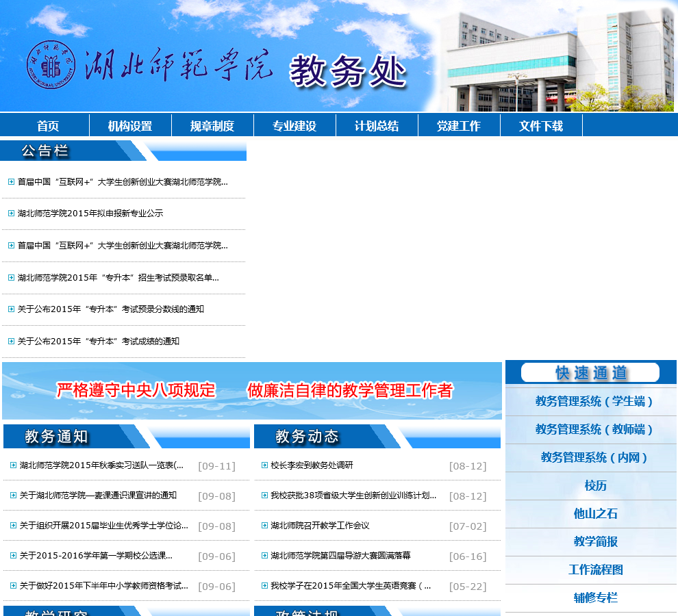Click the 严格遵守中央八项规定 banner image

coord(252,391)
